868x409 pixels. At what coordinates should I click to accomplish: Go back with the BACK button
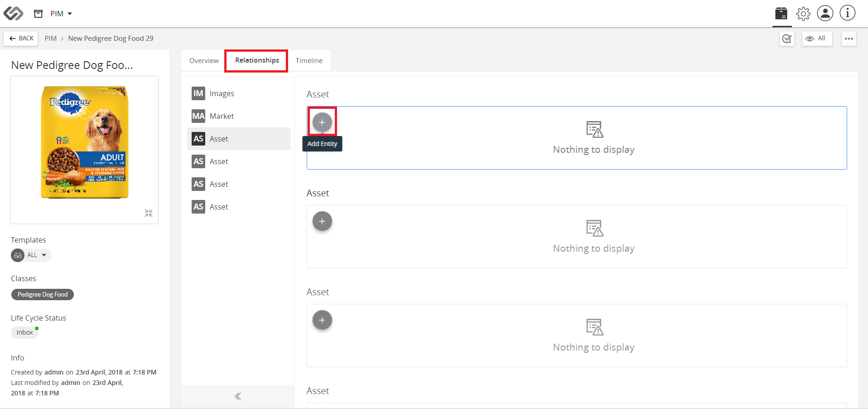pyautogui.click(x=21, y=39)
